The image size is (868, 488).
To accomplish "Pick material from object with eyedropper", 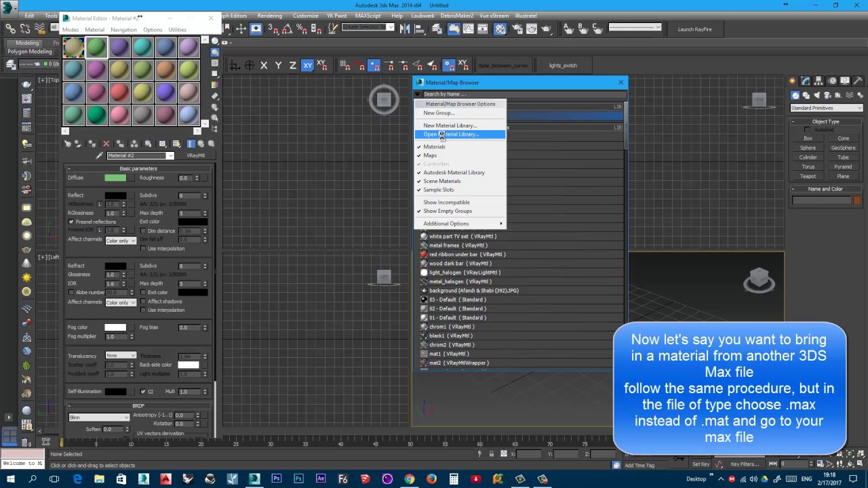I will 100,156.
